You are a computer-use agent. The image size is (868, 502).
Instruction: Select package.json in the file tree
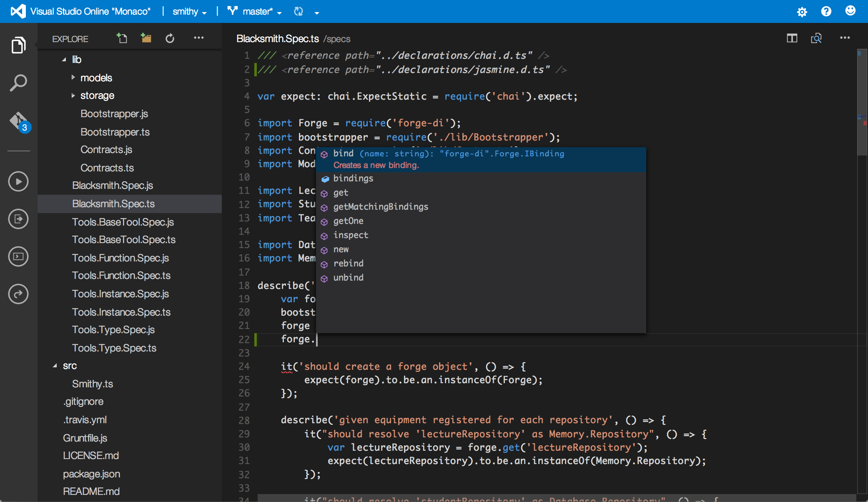pos(92,474)
